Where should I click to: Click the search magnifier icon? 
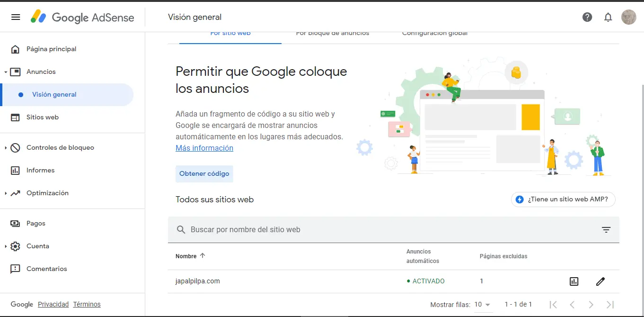coord(181,230)
